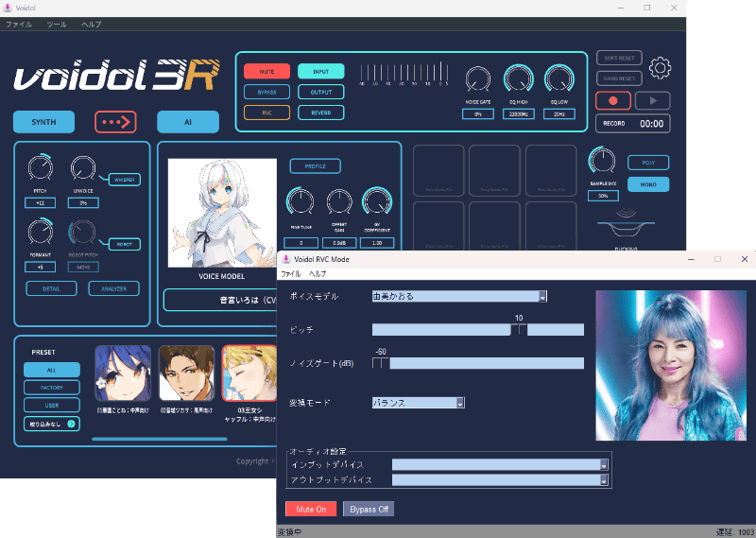Click the NOISE GATE knob
756x538 pixels.
(x=477, y=78)
